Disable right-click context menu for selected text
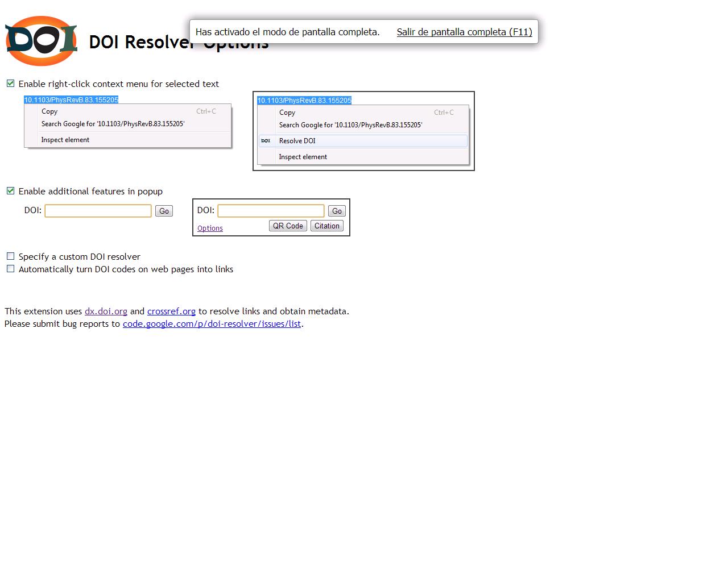The image size is (728, 582). coord(10,84)
